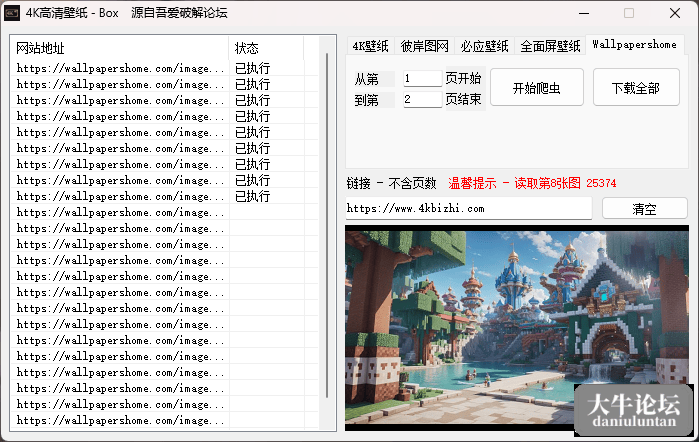Open the 彼岸图网 tab

click(424, 46)
